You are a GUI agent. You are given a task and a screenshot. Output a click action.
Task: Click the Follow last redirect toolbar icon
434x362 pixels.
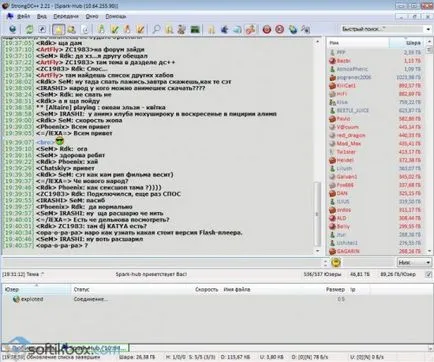click(42, 29)
